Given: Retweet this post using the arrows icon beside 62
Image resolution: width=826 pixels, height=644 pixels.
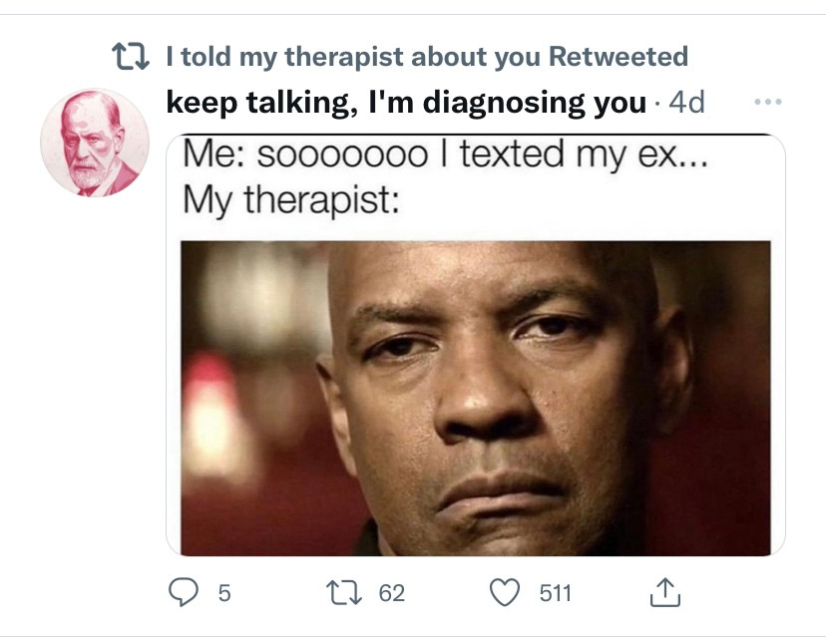Looking at the screenshot, I should point(344,593).
